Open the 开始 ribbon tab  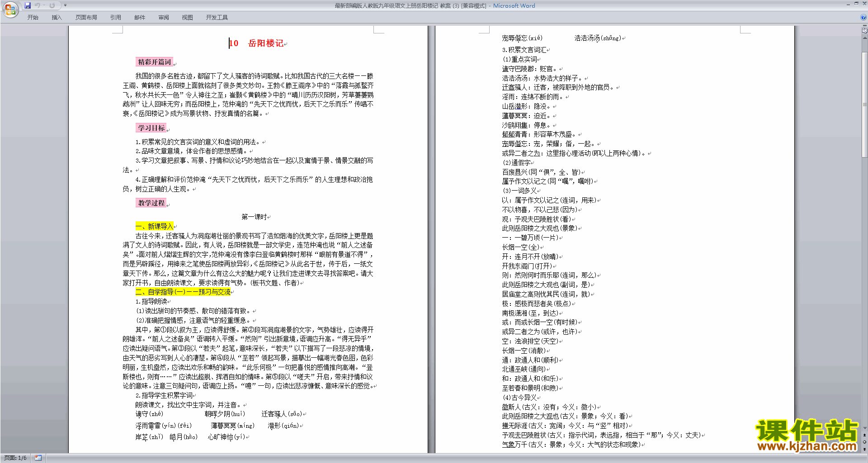tap(33, 18)
